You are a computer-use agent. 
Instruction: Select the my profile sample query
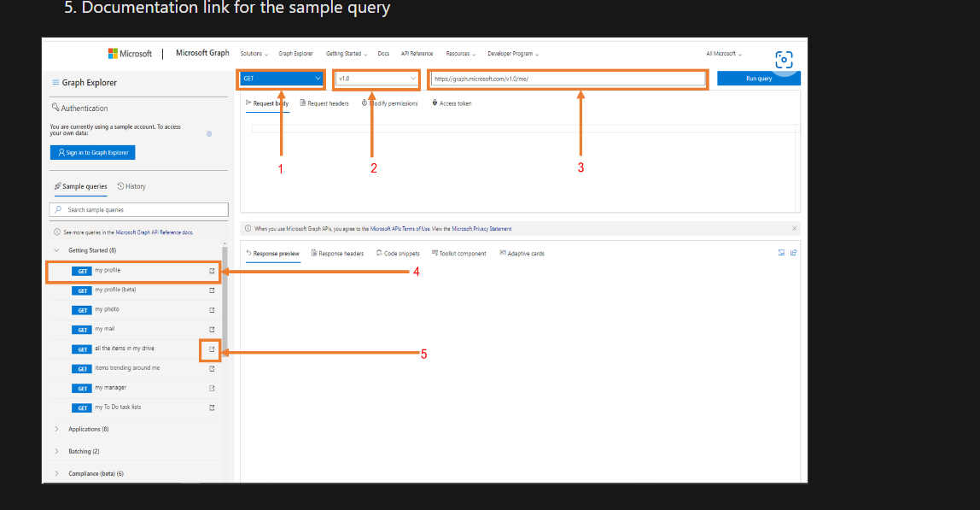(133, 271)
